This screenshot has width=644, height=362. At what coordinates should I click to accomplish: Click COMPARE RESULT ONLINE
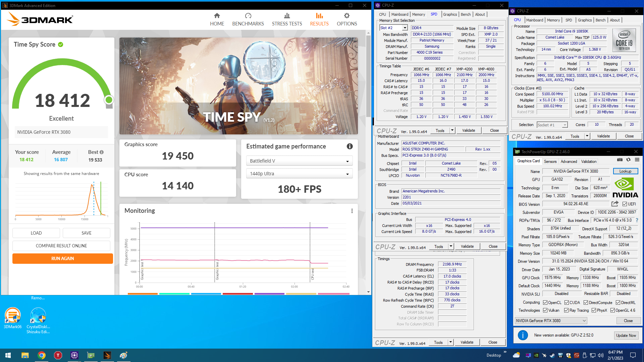pyautogui.click(x=61, y=246)
